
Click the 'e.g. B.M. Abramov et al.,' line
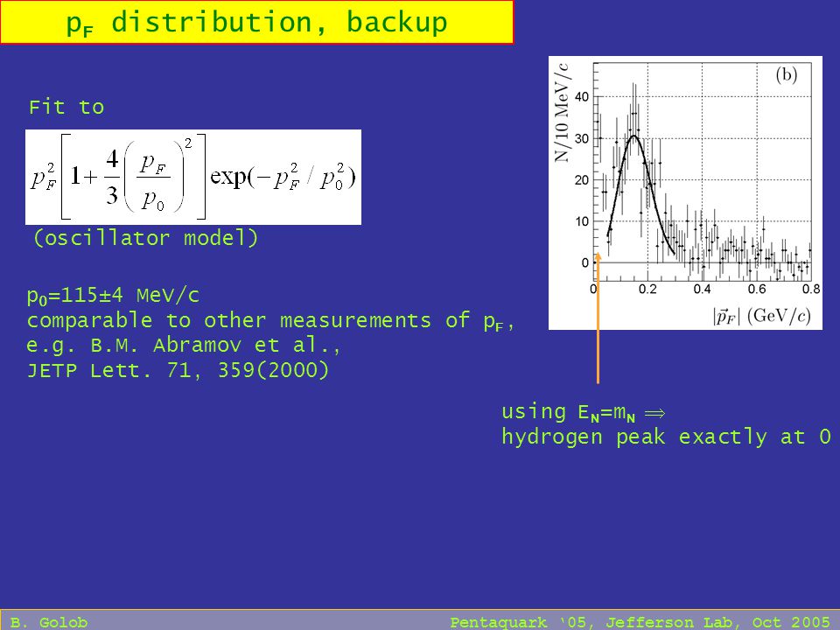184,345
